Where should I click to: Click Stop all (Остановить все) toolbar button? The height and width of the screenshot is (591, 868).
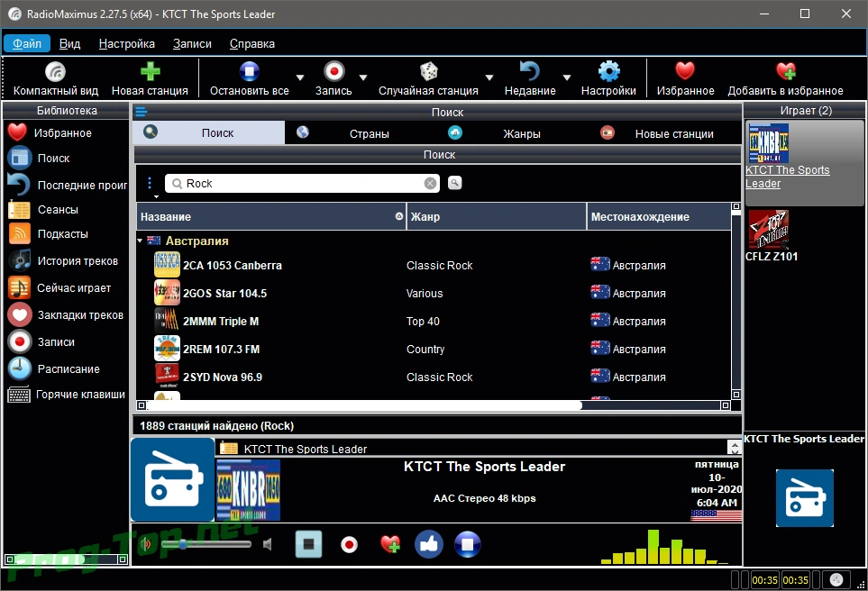(x=249, y=79)
